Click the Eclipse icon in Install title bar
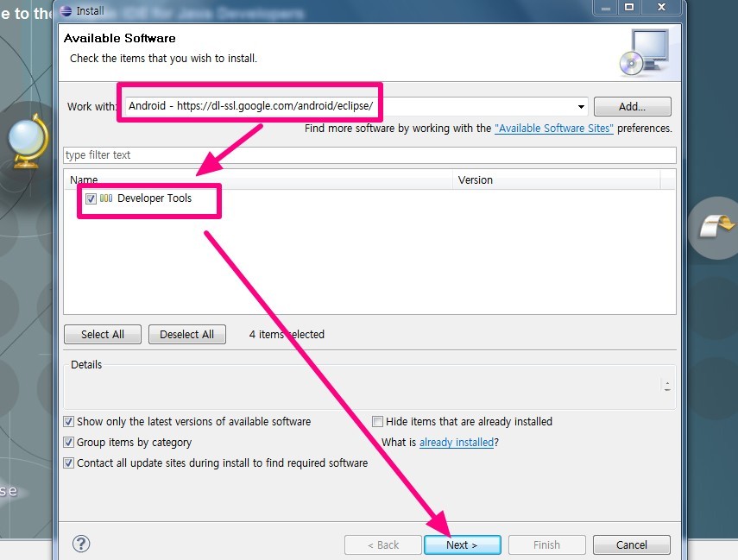738x560 pixels. coord(66,10)
